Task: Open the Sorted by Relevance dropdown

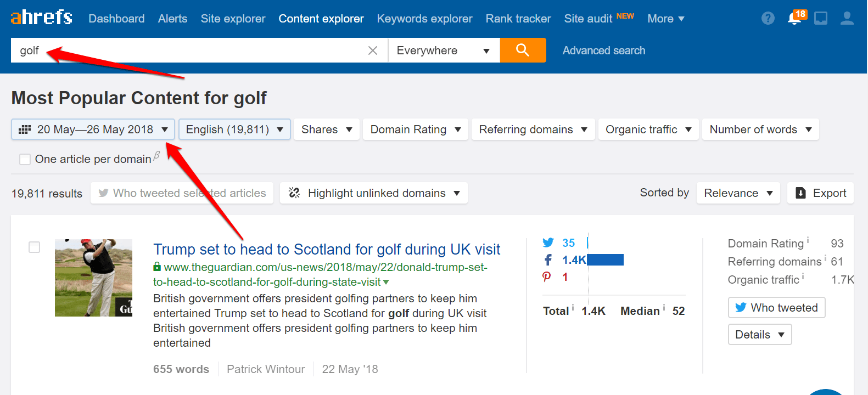Action: 737,193
